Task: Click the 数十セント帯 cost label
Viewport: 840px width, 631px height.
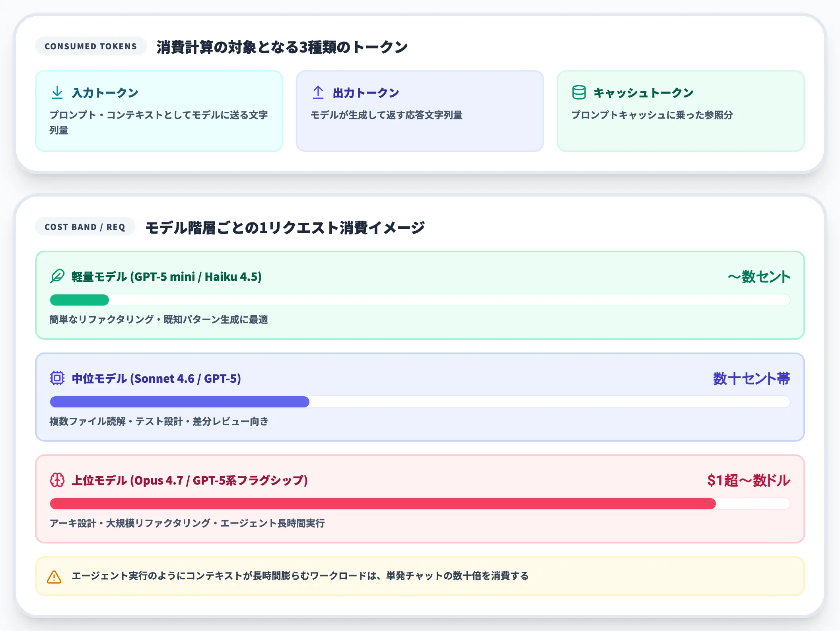Action: (752, 378)
